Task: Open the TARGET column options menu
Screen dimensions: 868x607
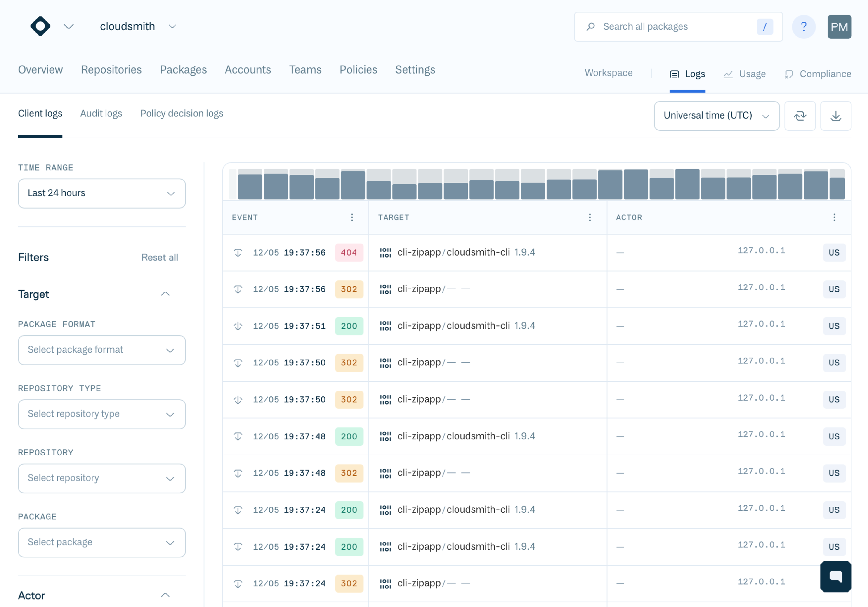Action: 589,217
